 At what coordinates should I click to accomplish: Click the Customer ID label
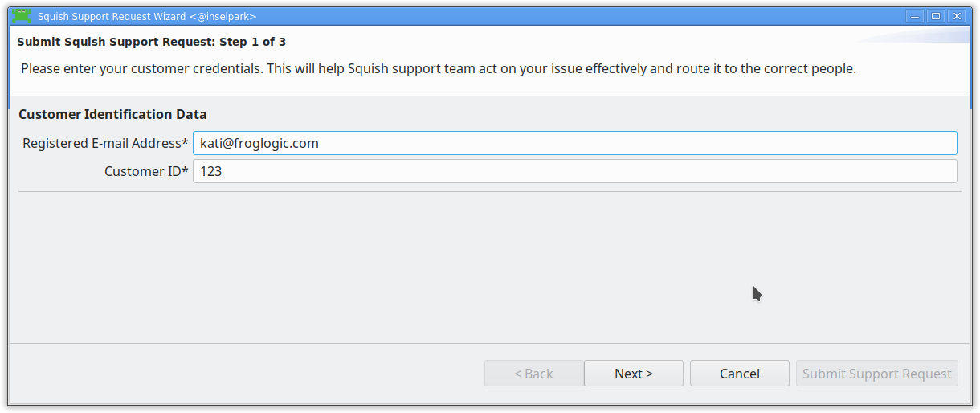pyautogui.click(x=146, y=171)
